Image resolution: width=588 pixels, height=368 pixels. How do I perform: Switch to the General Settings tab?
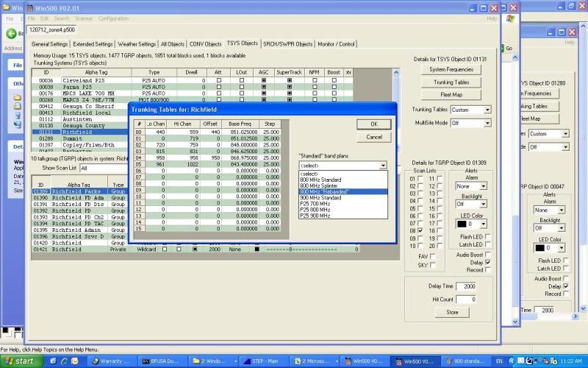point(49,44)
